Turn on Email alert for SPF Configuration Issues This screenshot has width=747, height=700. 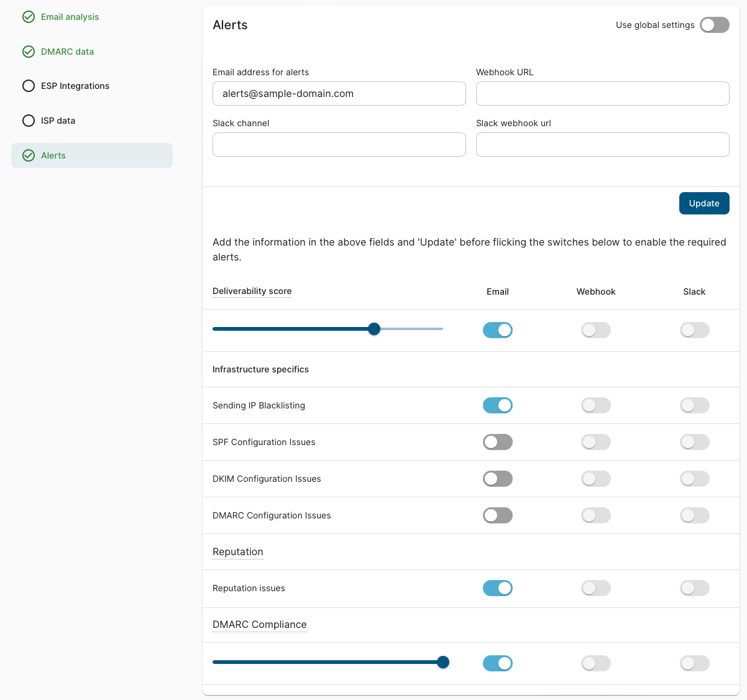498,442
